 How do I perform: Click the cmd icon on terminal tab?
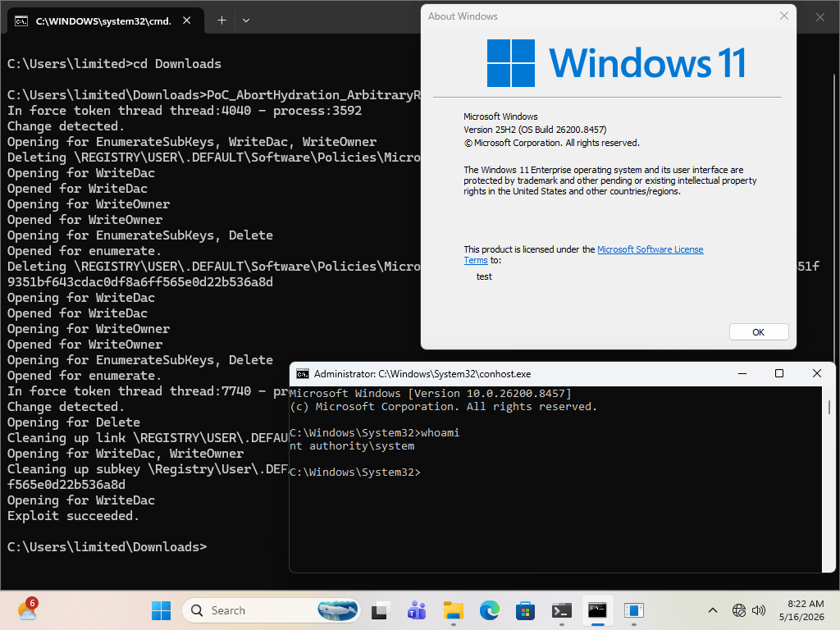[x=21, y=21]
